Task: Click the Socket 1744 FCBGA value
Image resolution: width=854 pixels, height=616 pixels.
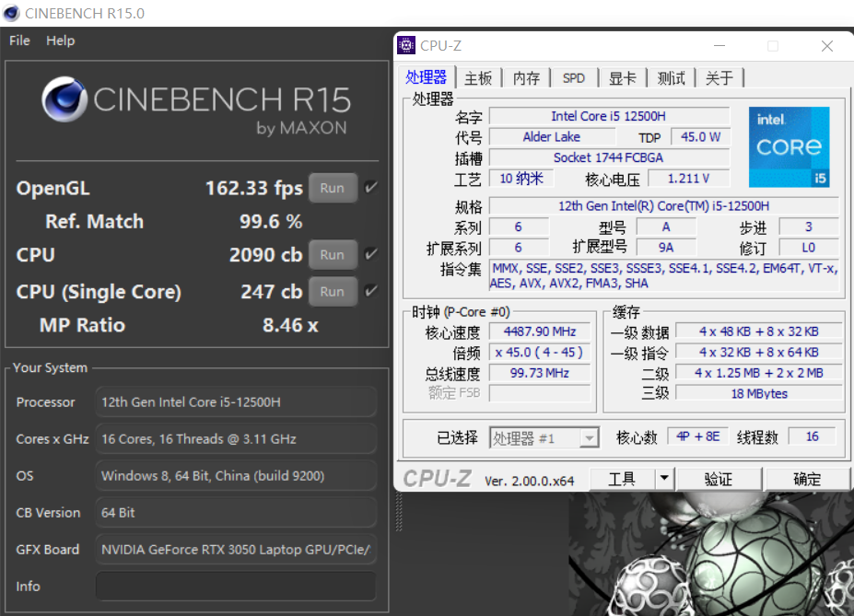Action: pyautogui.click(x=609, y=157)
